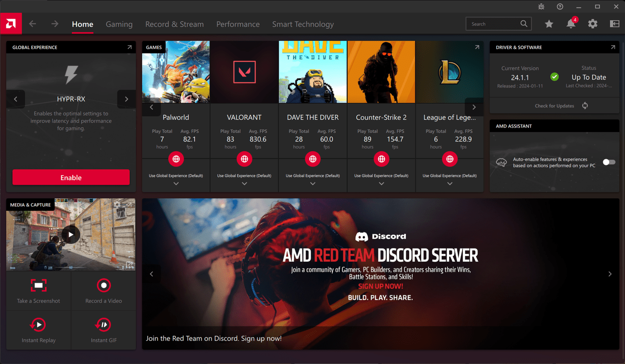Click the globe icon under VALORANT
The image size is (625, 364).
coord(244,159)
